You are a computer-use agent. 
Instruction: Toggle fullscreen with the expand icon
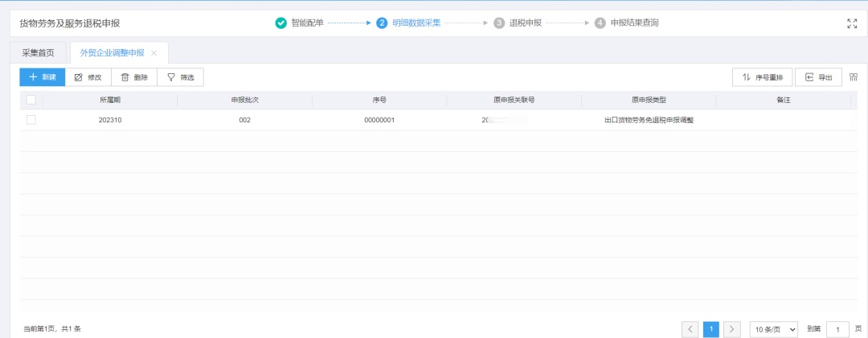(852, 23)
